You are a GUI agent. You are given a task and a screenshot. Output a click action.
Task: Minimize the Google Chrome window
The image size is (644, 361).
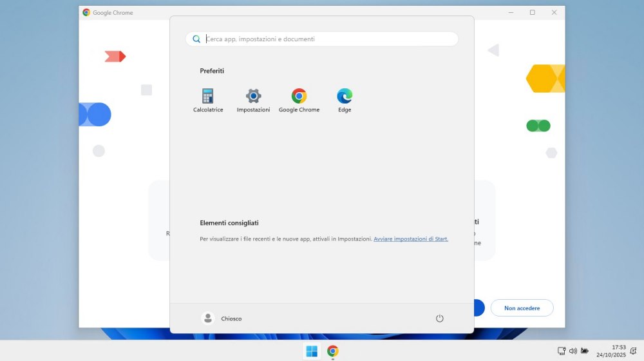click(x=510, y=12)
